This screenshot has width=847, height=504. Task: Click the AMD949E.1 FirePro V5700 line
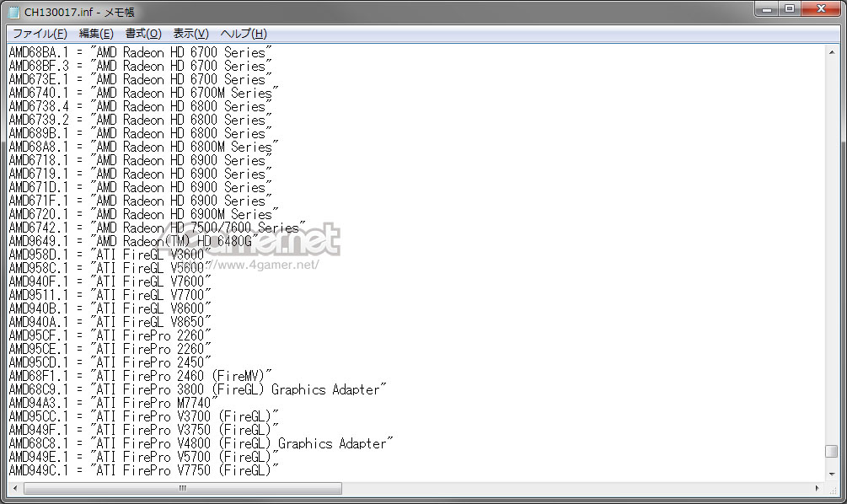point(143,458)
